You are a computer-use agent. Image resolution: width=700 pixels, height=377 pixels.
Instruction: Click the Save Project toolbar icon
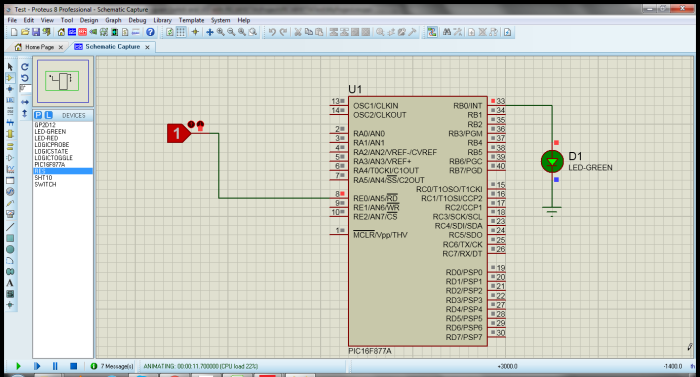click(x=36, y=32)
